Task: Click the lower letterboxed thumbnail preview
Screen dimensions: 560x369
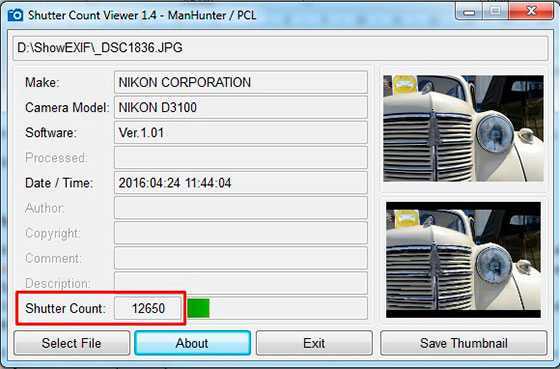Action: (x=464, y=260)
